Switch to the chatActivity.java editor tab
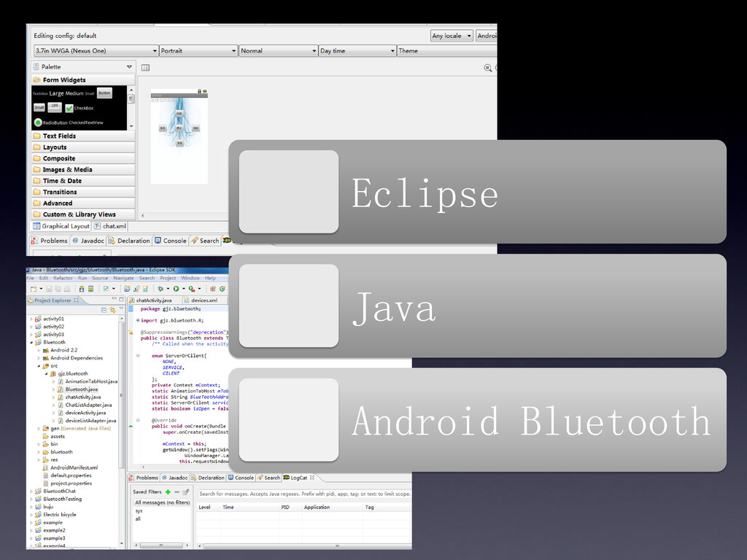 click(x=153, y=300)
